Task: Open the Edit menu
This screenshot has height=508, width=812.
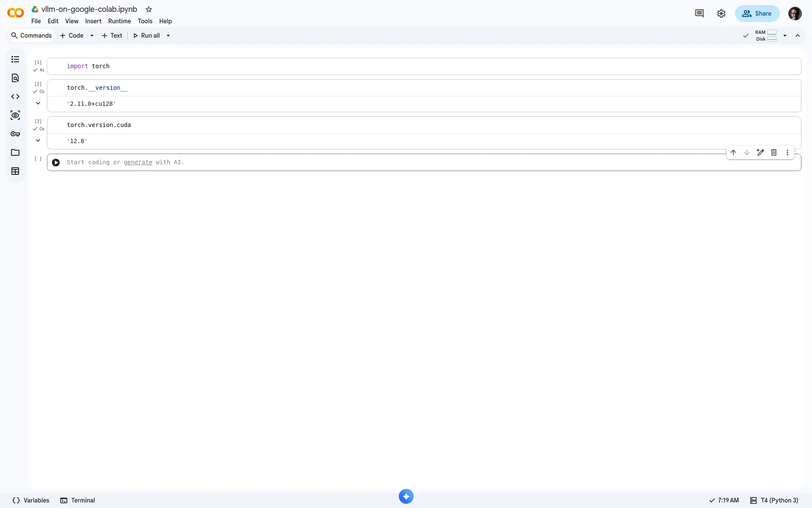Action: [53, 21]
